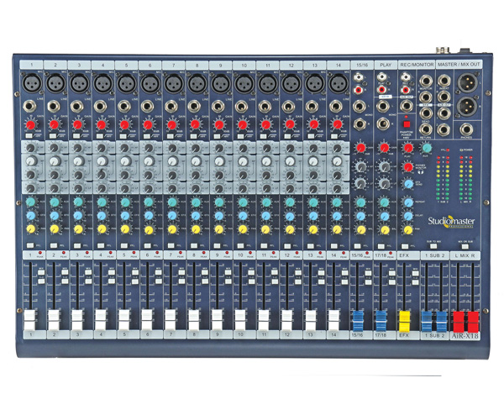Adjust the channel 14 white fader
Viewport: 504px width, 420px height.
pyautogui.click(x=334, y=320)
